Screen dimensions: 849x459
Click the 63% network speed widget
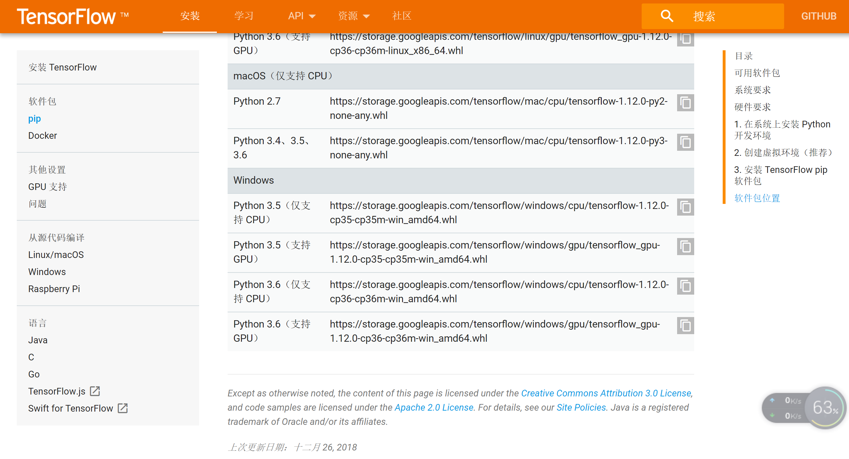point(804,408)
